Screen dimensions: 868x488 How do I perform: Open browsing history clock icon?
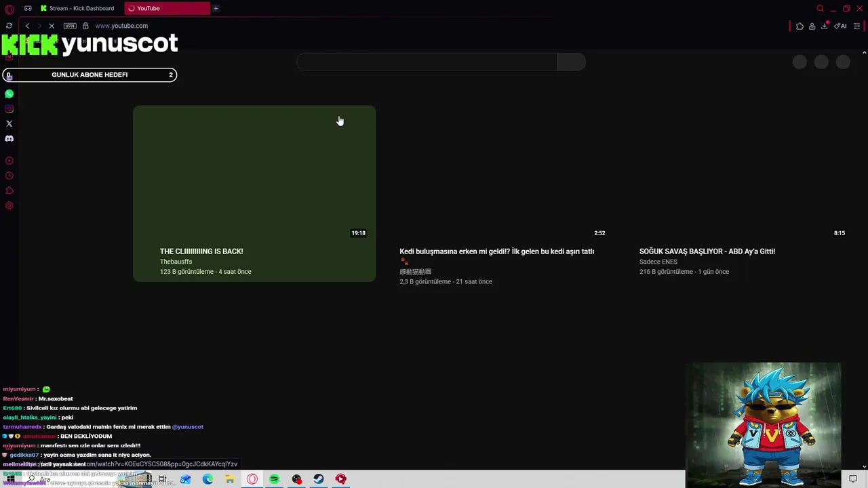tap(9, 176)
